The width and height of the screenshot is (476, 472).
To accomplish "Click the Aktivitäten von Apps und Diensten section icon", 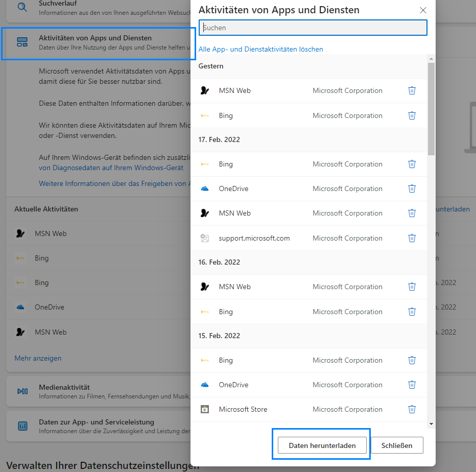I will click(x=22, y=42).
